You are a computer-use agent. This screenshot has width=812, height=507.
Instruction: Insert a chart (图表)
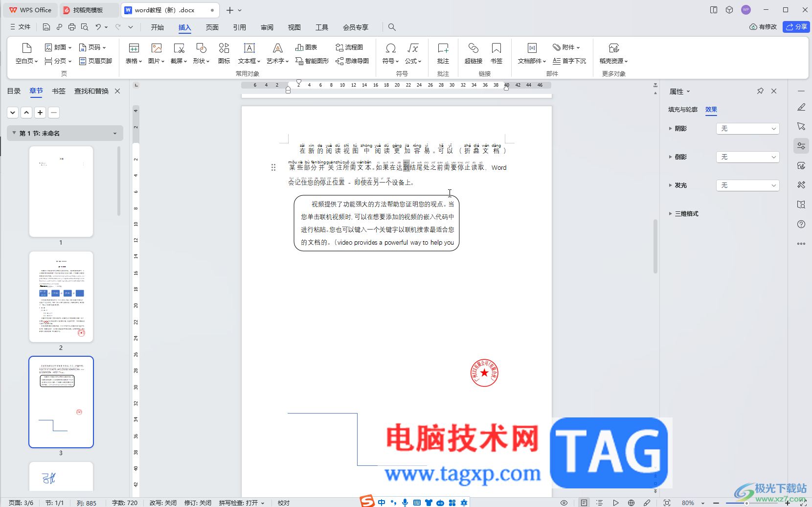tap(307, 47)
